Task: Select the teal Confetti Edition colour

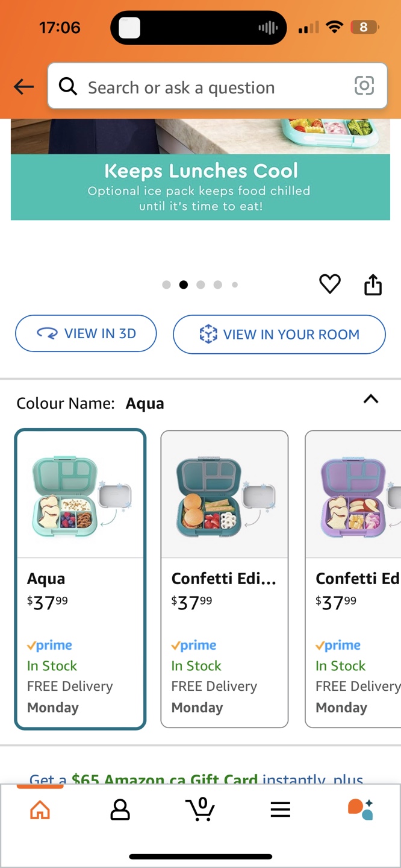Action: pos(225,579)
